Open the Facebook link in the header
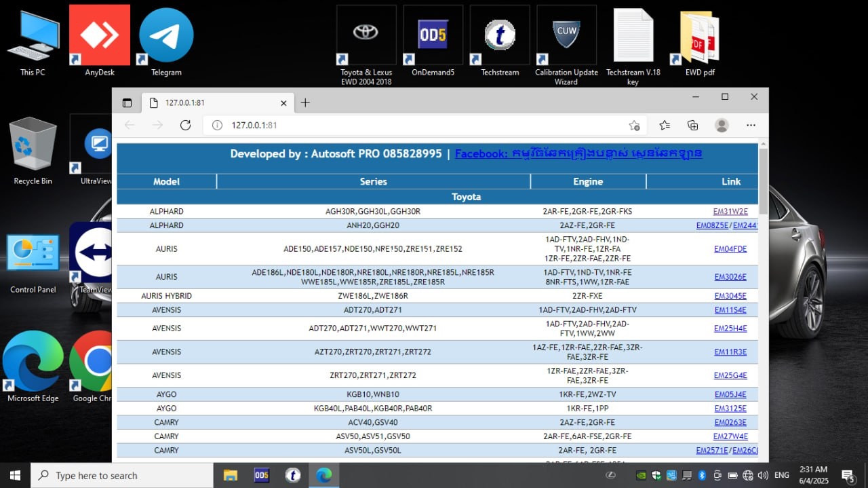 [x=578, y=153]
